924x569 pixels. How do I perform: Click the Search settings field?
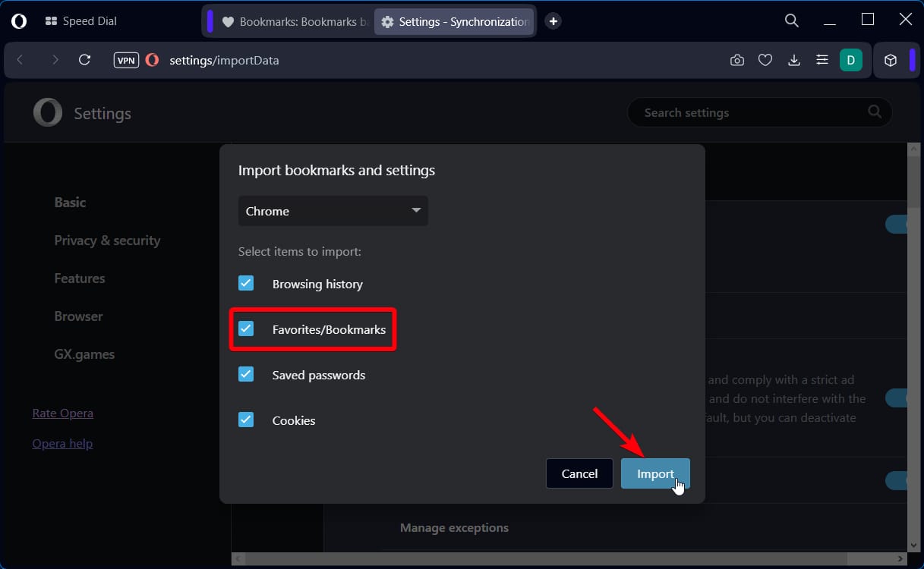[x=759, y=112]
